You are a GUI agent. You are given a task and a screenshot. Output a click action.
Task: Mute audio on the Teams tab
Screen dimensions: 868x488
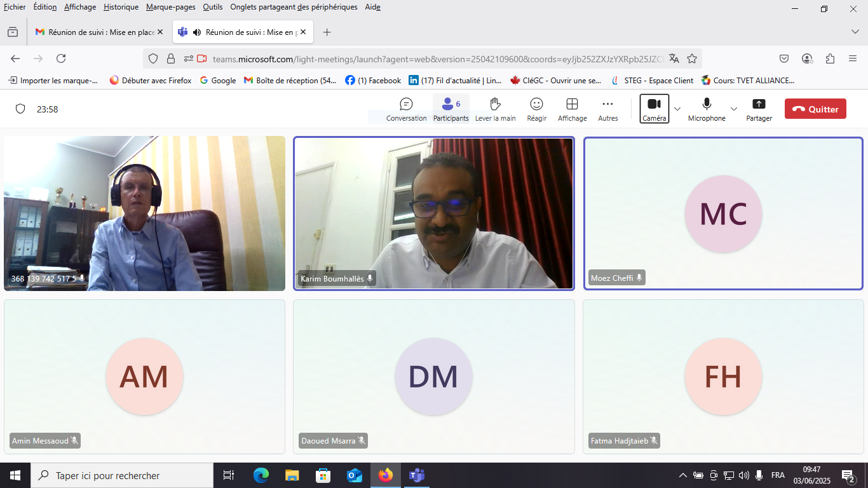point(197,32)
